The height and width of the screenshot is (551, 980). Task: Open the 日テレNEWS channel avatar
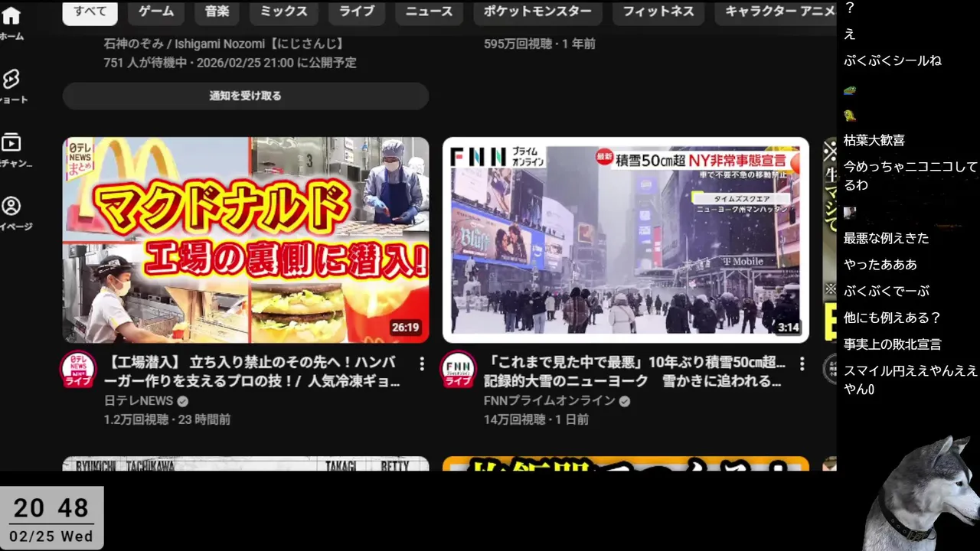point(78,369)
